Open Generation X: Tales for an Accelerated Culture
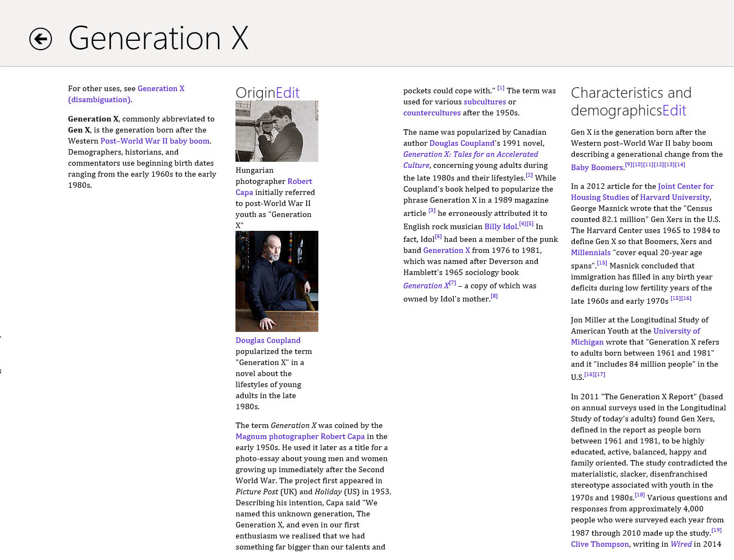The image size is (734, 560). pos(470,160)
